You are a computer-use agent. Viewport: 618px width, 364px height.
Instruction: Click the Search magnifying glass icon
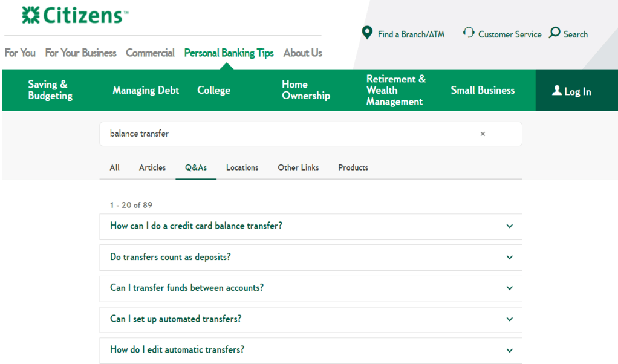click(x=555, y=33)
